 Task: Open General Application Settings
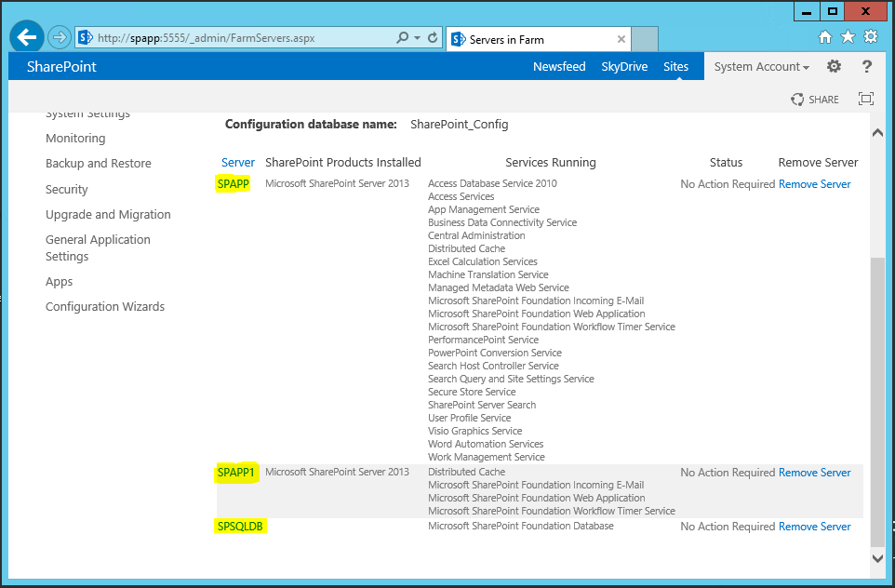(98, 247)
